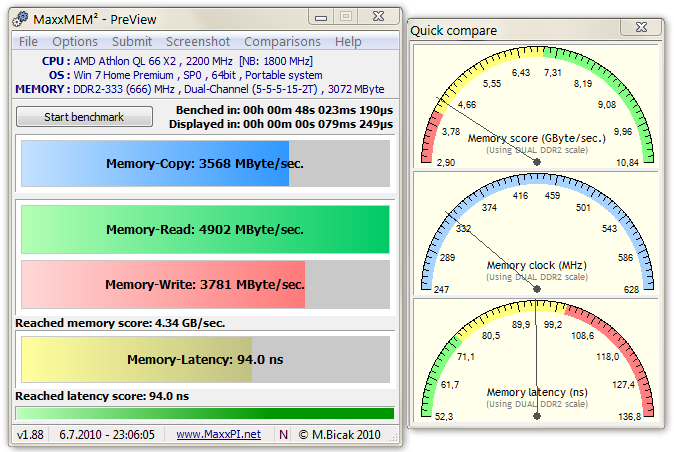Click the Memory-Copy result bar
The width and height of the screenshot is (674, 452).
pyautogui.click(x=204, y=164)
